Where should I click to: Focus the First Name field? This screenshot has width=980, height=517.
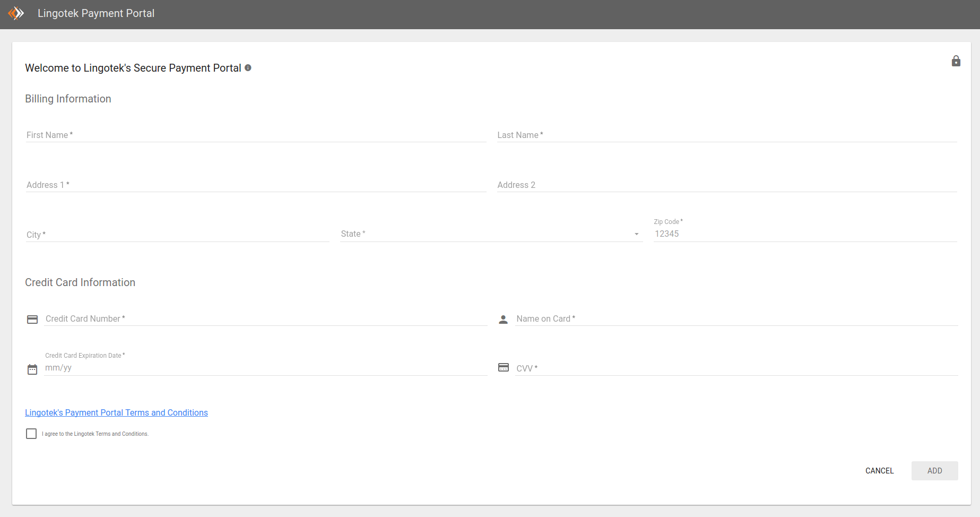(x=256, y=135)
